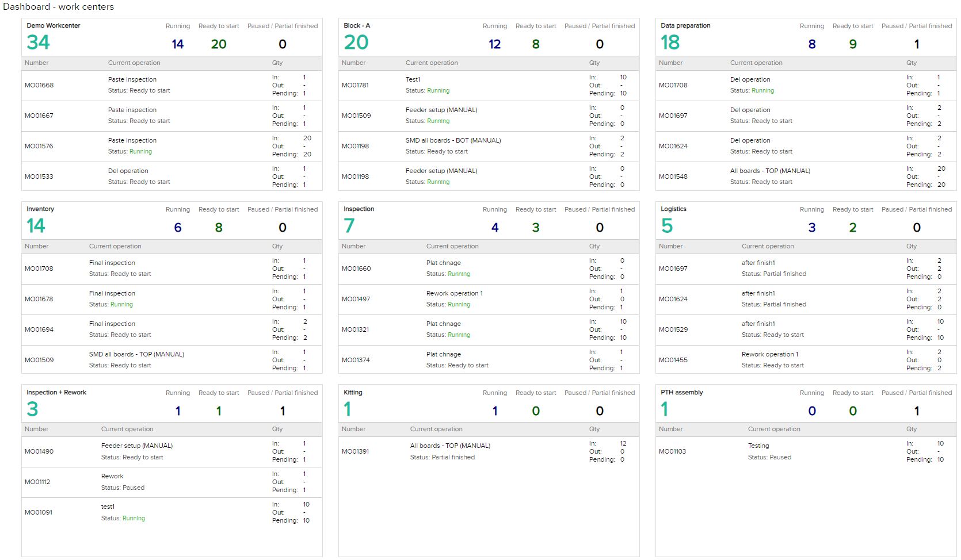The image size is (961, 560).
Task: Open the PTH assembly work center
Action: [682, 393]
